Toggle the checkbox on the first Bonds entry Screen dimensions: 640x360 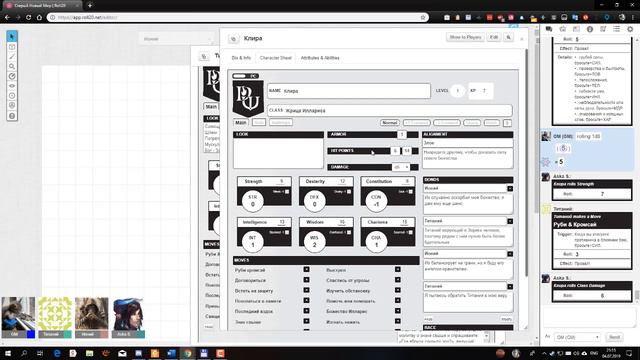pos(510,189)
